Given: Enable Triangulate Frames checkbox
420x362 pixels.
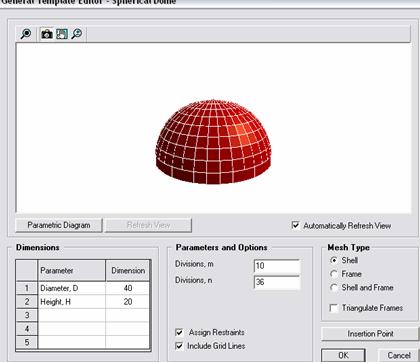Looking at the screenshot, I should click(334, 308).
